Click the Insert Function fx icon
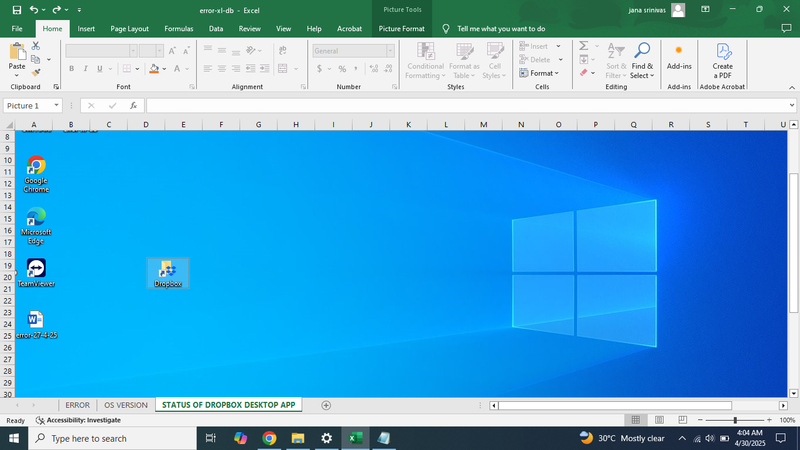 (133, 105)
